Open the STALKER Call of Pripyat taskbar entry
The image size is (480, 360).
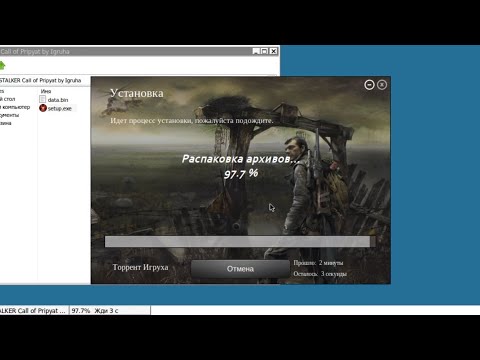[34, 311]
